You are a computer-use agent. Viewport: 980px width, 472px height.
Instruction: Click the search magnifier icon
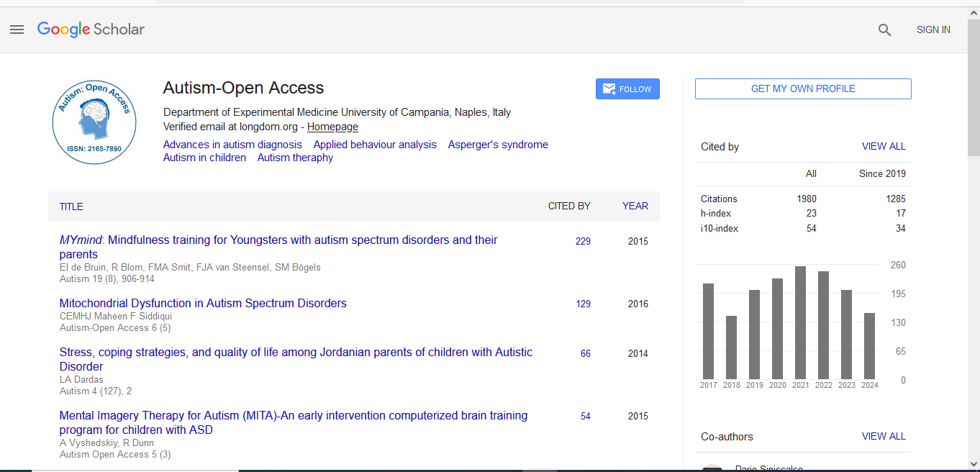click(x=884, y=29)
